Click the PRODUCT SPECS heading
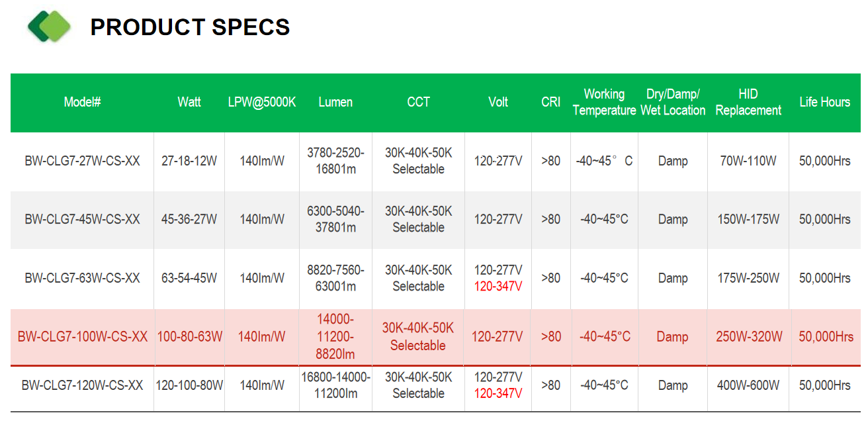868x423 pixels. pos(190,27)
